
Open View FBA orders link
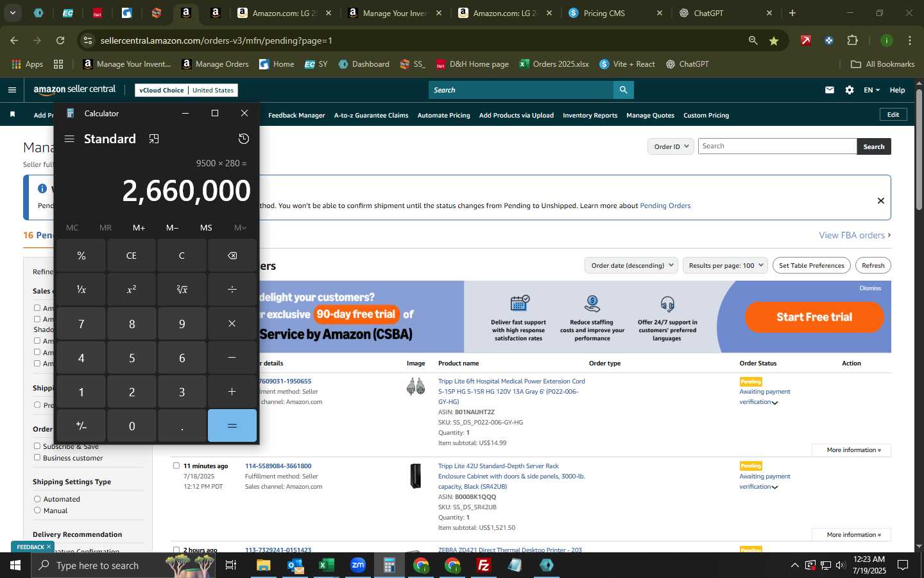855,236
